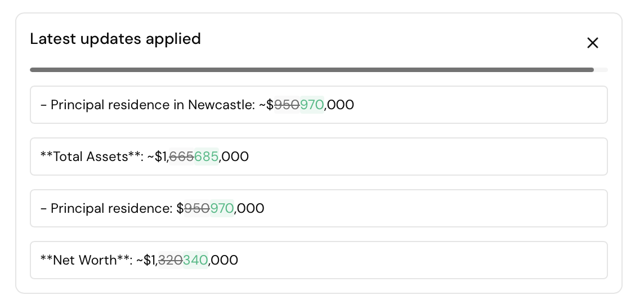Click the green 340 value
Image resolution: width=644 pixels, height=304 pixels.
click(x=195, y=260)
